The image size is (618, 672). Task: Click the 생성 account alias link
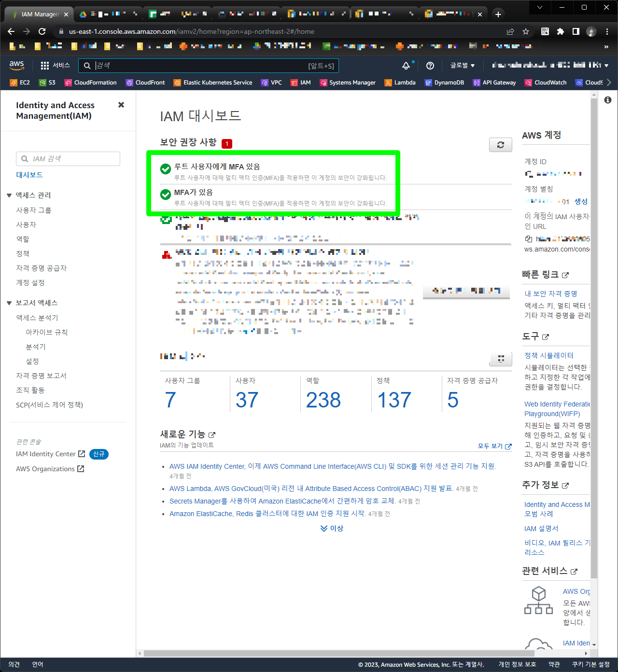point(581,201)
